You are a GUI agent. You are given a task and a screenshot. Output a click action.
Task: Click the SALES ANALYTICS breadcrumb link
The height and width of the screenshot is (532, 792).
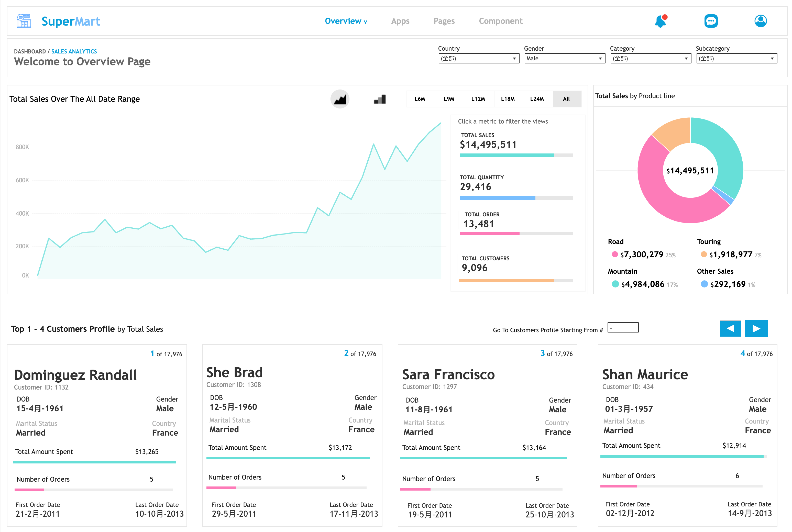(x=74, y=52)
